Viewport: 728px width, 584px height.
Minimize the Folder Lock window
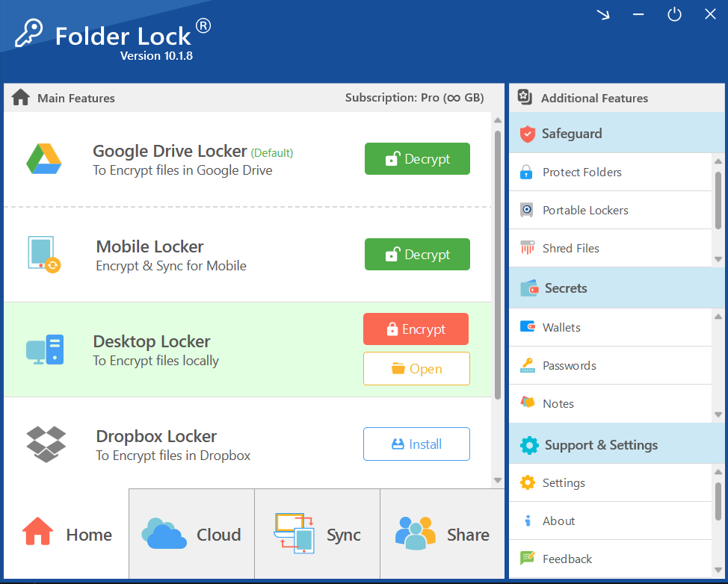point(638,14)
